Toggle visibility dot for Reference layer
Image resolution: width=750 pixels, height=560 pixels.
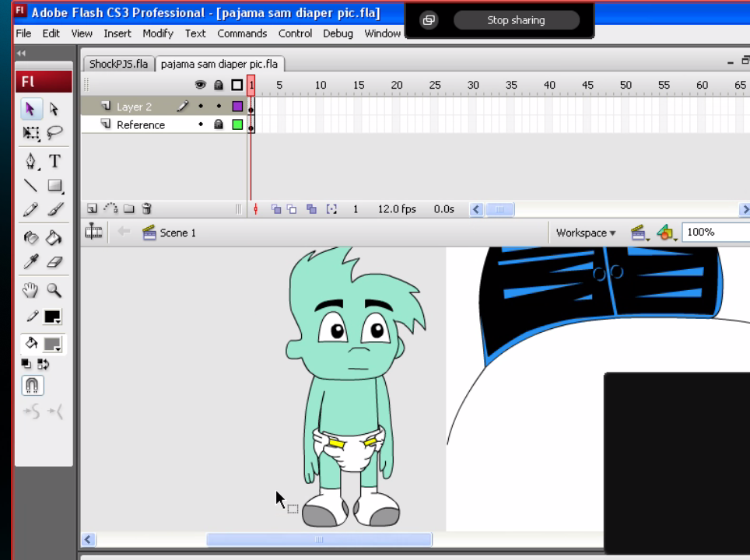pyautogui.click(x=201, y=124)
